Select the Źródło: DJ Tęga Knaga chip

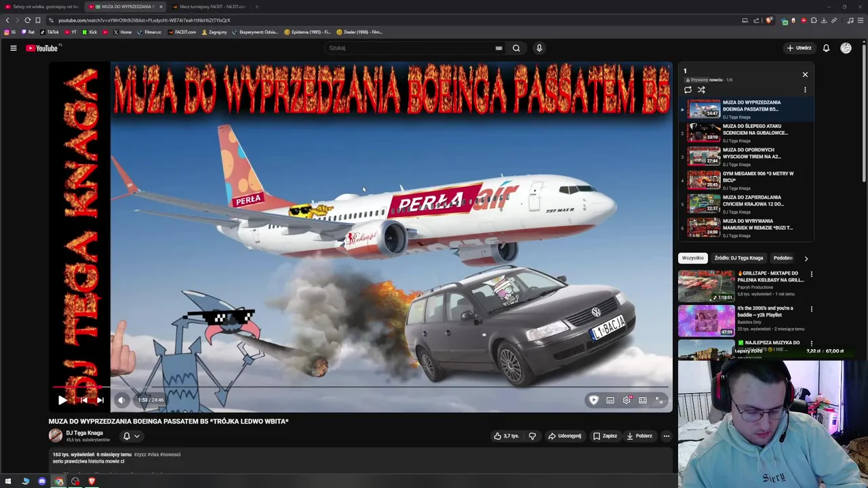(738, 258)
